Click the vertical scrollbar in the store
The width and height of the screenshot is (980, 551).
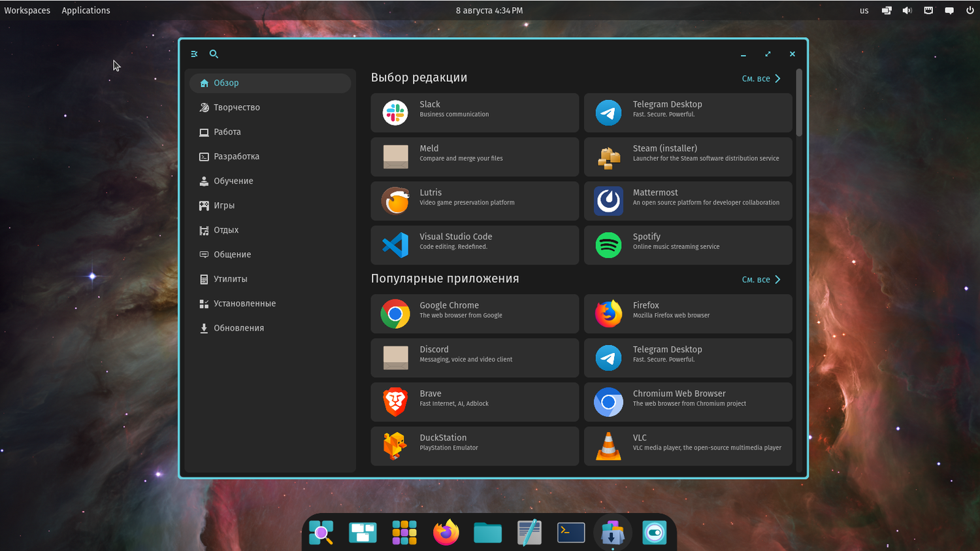coord(799,103)
